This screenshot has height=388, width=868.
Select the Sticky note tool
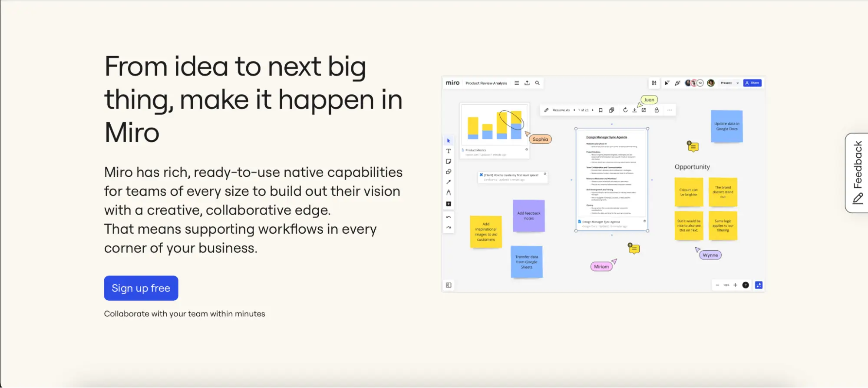449,162
